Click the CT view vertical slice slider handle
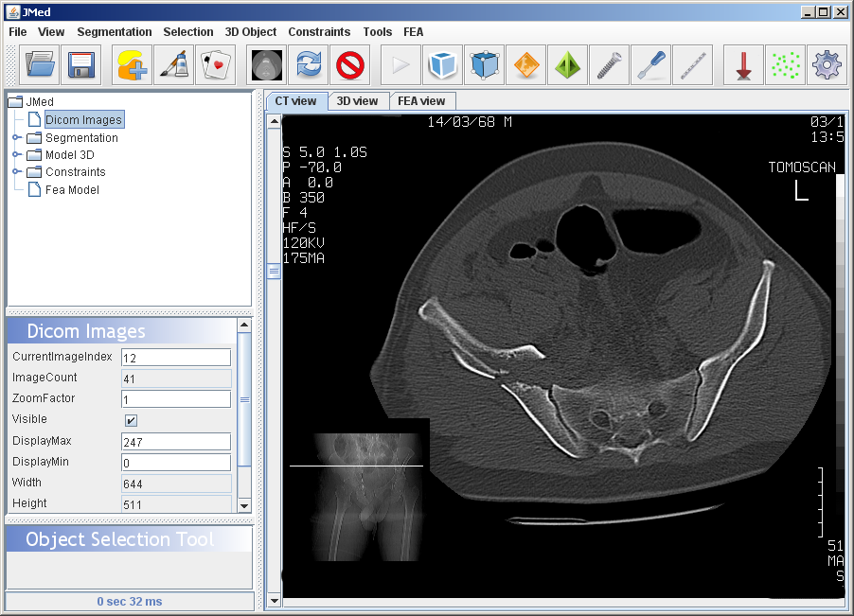 274,272
